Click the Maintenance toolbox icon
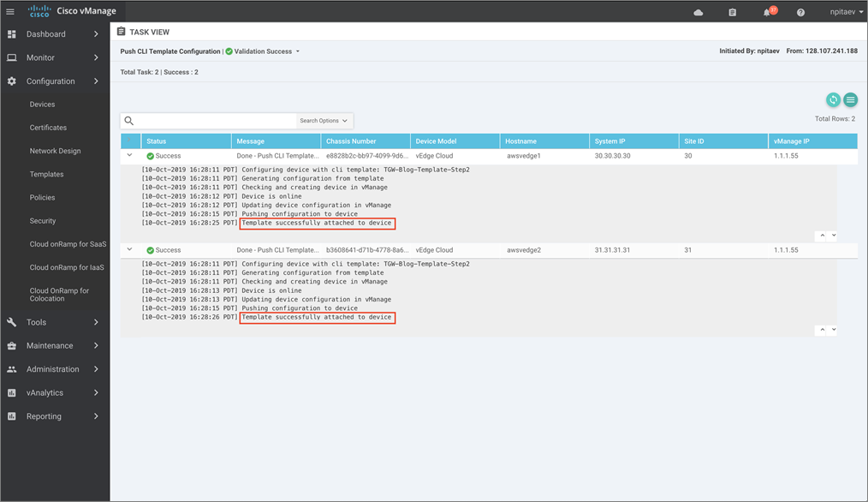Viewport: 868px width, 502px height. 12,346
